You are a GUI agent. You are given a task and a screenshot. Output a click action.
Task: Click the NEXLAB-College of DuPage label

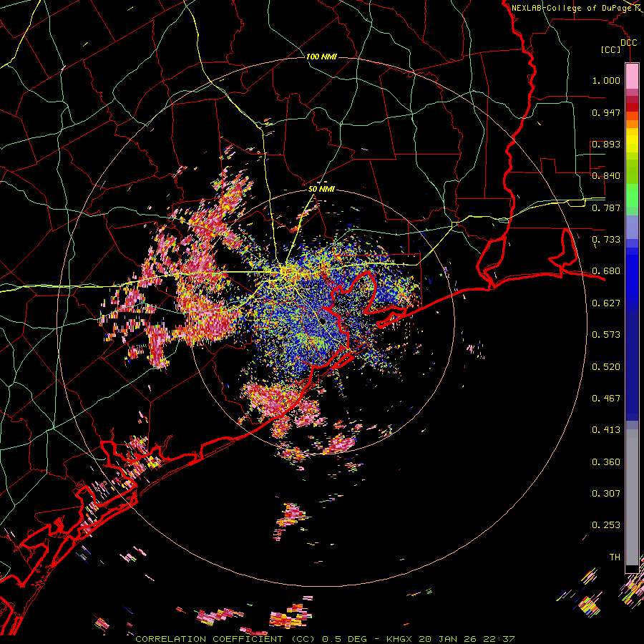click(571, 8)
